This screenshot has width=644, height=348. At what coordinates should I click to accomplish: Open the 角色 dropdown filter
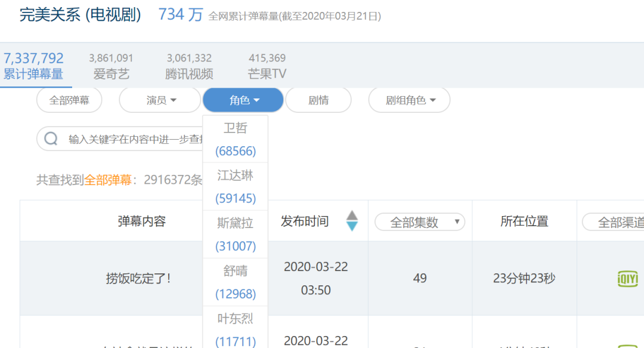[243, 100]
